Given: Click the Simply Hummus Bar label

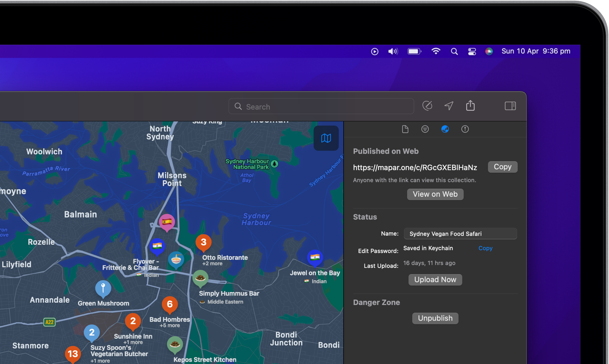Looking at the screenshot, I should [229, 294].
